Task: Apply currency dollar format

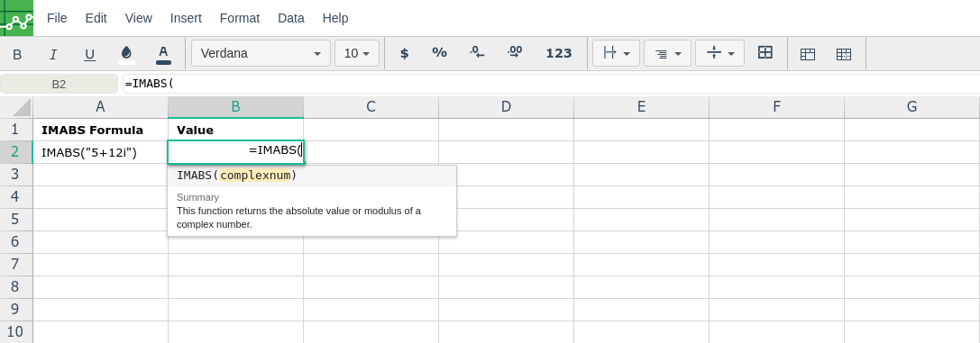Action: pyautogui.click(x=405, y=53)
